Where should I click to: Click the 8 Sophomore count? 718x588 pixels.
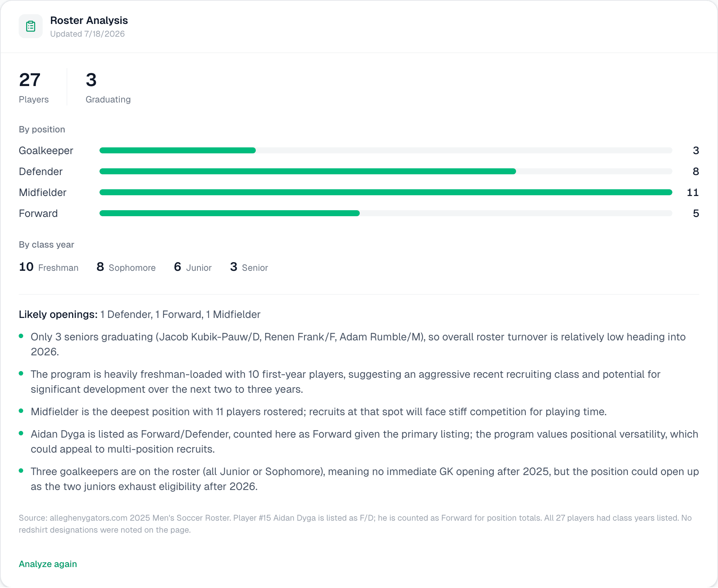[x=126, y=267]
